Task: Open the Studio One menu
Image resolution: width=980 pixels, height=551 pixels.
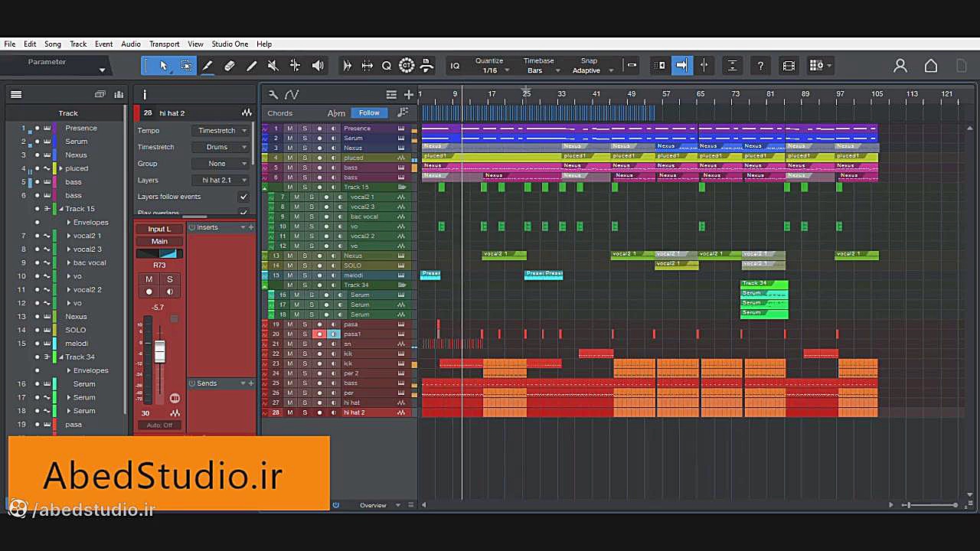Action: (x=230, y=44)
